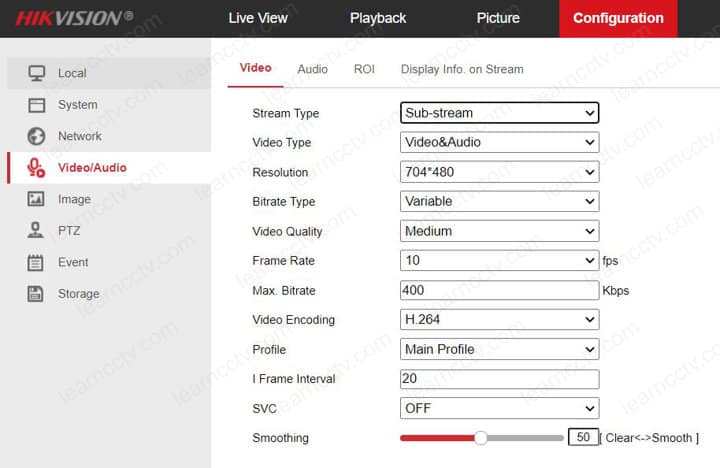Click the Image picture icon
The width and height of the screenshot is (720, 468).
point(37,199)
